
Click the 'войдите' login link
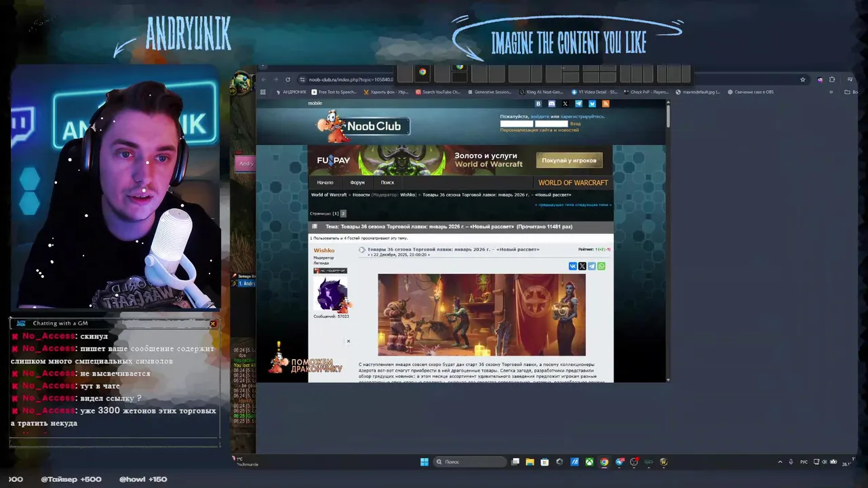(x=540, y=117)
